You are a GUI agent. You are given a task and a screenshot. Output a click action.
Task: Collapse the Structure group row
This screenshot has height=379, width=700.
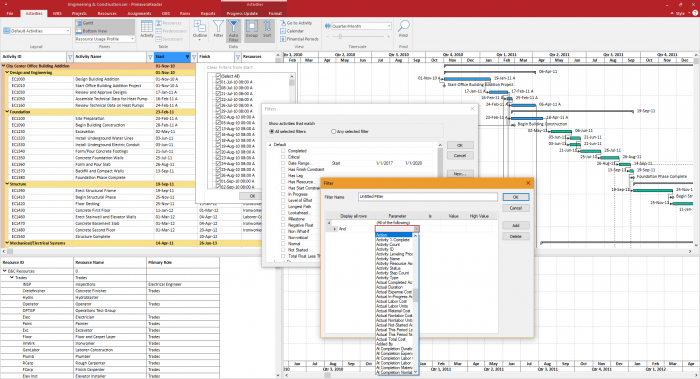tap(7, 184)
